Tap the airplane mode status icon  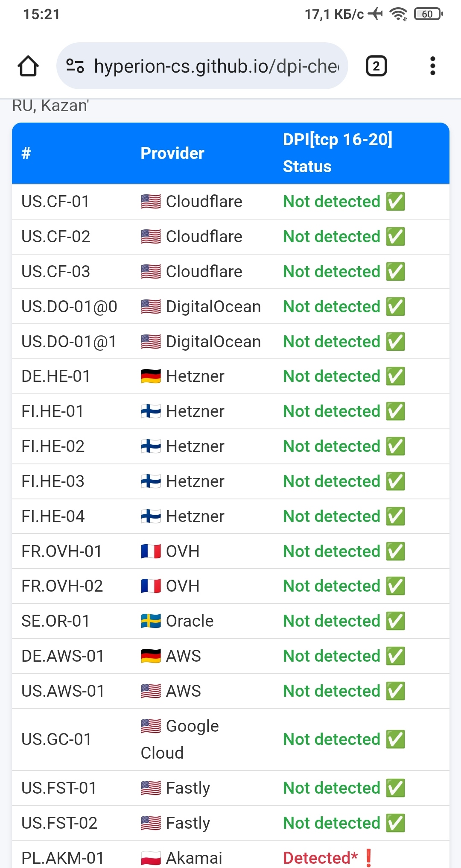click(x=376, y=14)
